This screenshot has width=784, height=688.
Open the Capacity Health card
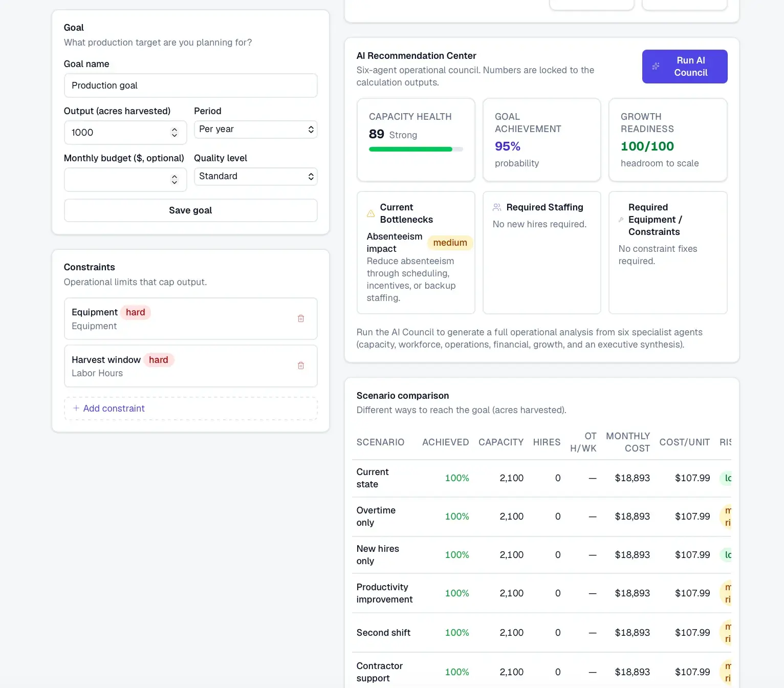(416, 140)
